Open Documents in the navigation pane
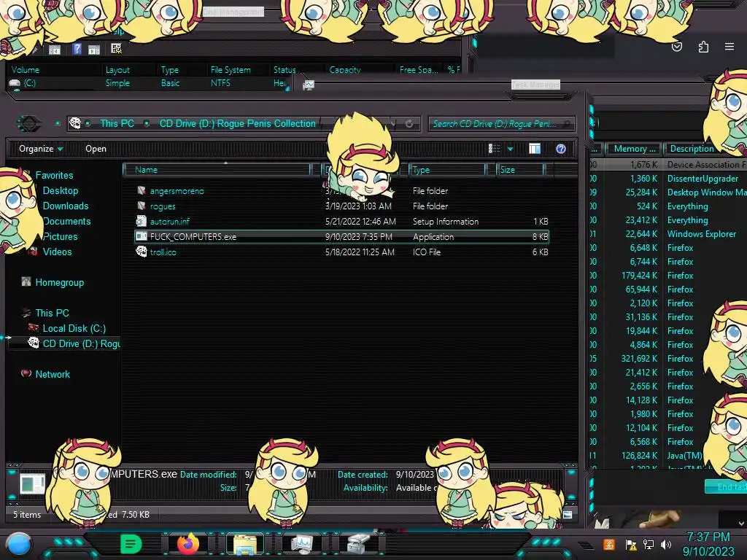This screenshot has height=560, width=747. coord(66,221)
